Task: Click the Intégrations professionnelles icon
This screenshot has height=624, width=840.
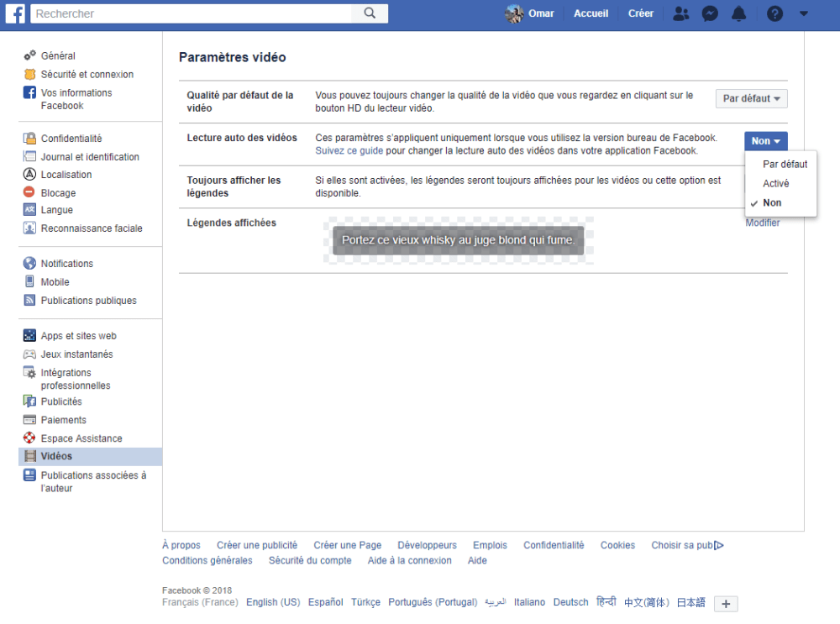Action: click(29, 372)
